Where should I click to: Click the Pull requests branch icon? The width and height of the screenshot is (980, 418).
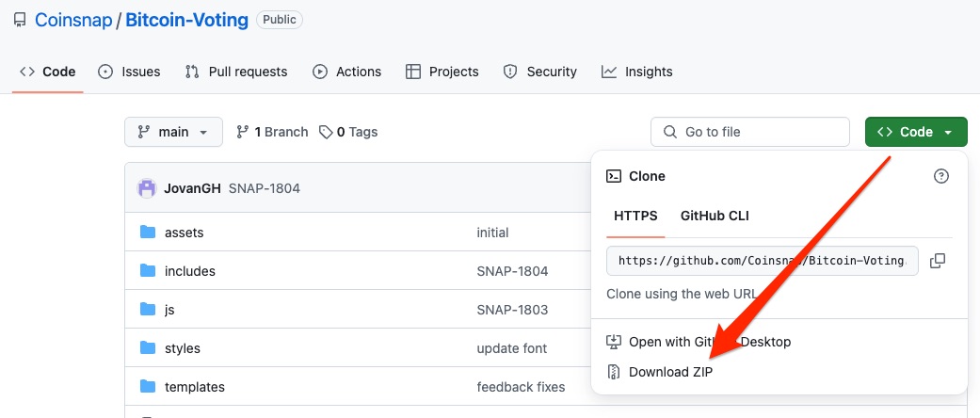(x=192, y=72)
